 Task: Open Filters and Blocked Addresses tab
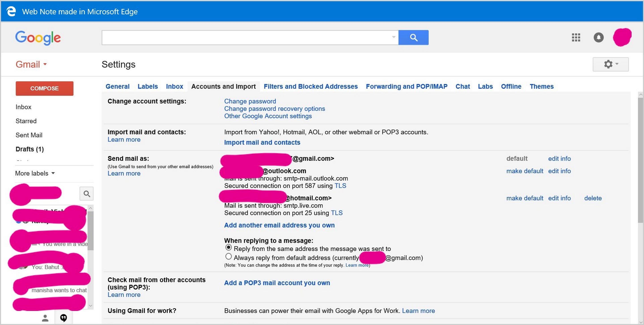tap(311, 87)
